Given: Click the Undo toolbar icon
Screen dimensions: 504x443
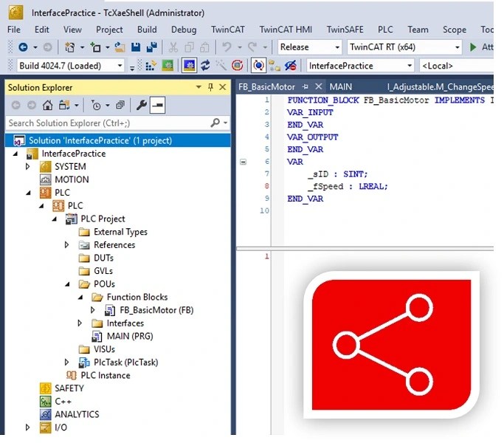Looking at the screenshot, I should pos(227,47).
